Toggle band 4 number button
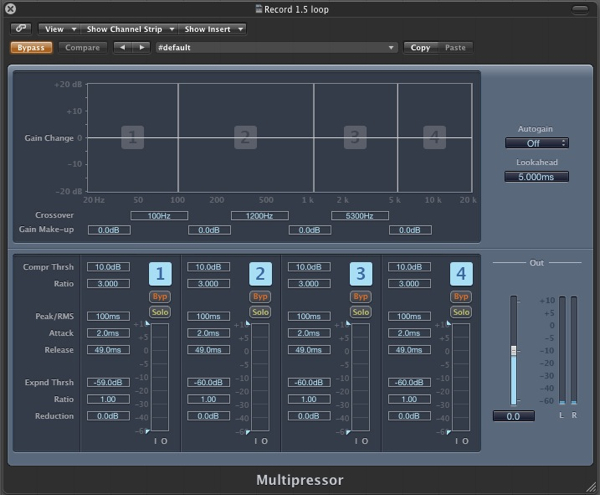The image size is (600, 495). [461, 274]
